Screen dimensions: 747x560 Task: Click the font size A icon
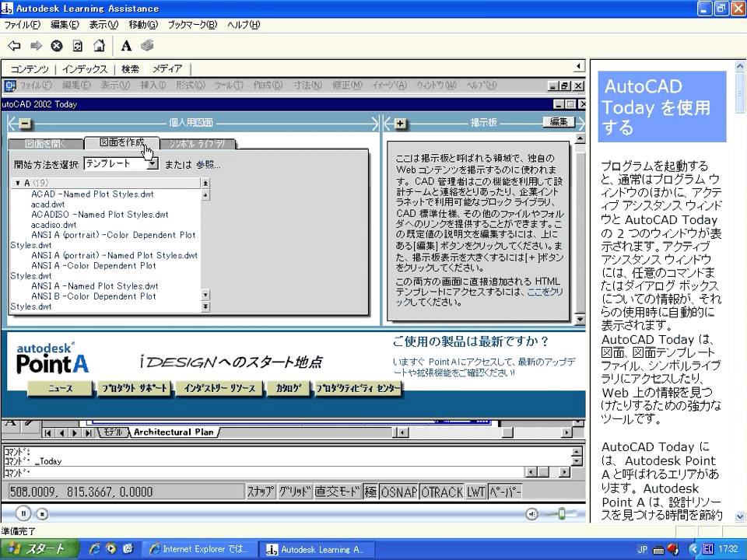click(x=126, y=46)
